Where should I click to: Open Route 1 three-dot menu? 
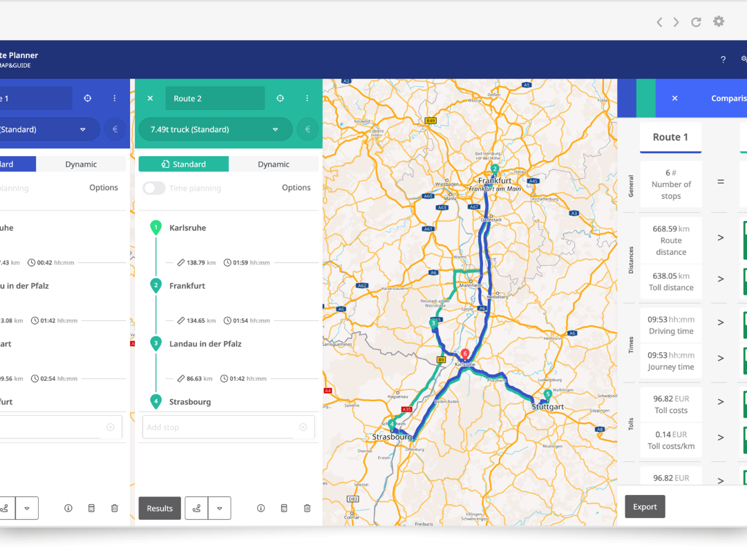click(x=114, y=98)
